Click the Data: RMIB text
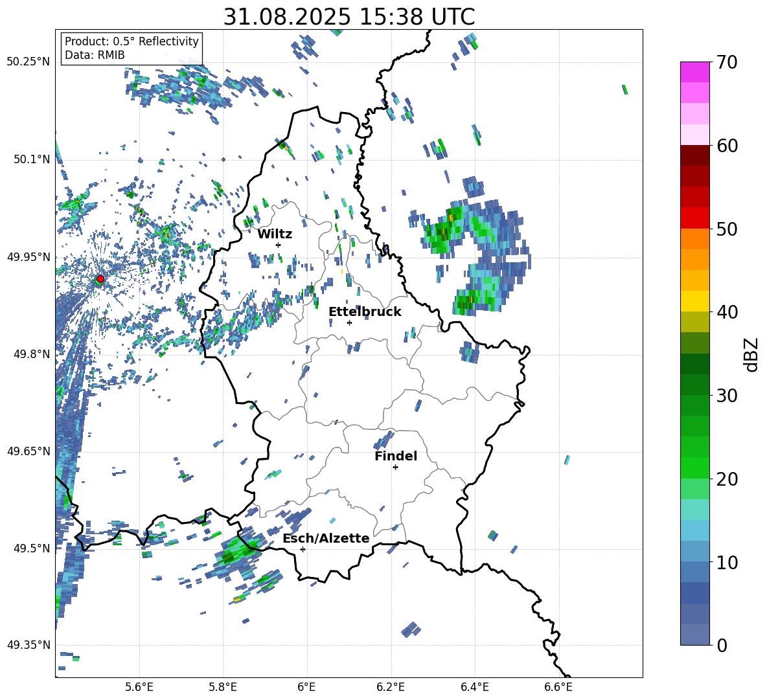Image resolution: width=767 pixels, height=700 pixels. point(95,55)
